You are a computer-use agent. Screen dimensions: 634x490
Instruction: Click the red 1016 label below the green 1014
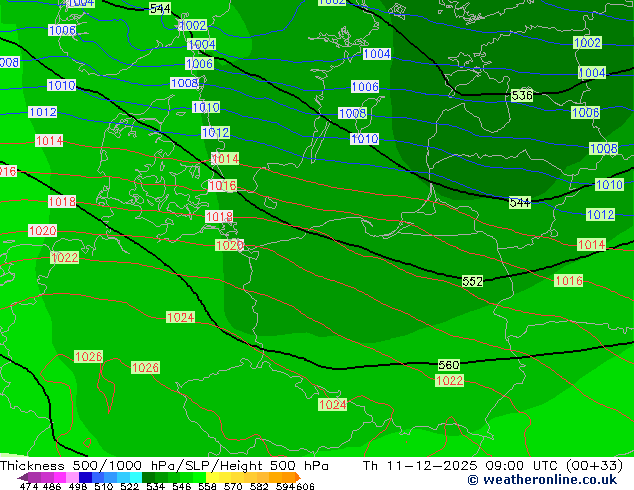(568, 281)
